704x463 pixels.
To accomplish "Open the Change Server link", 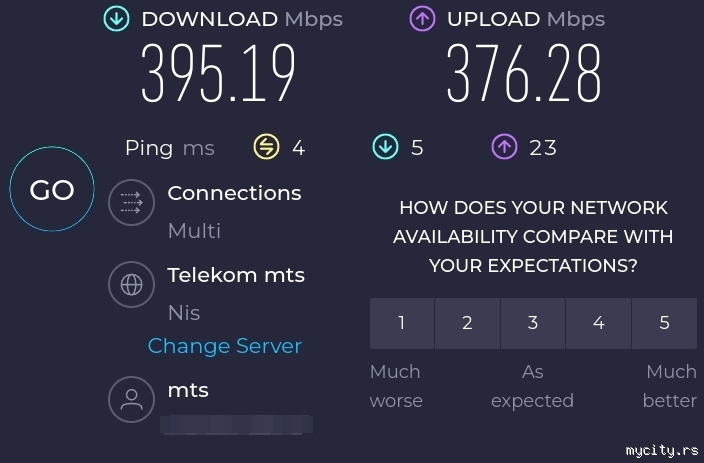I will tap(225, 346).
